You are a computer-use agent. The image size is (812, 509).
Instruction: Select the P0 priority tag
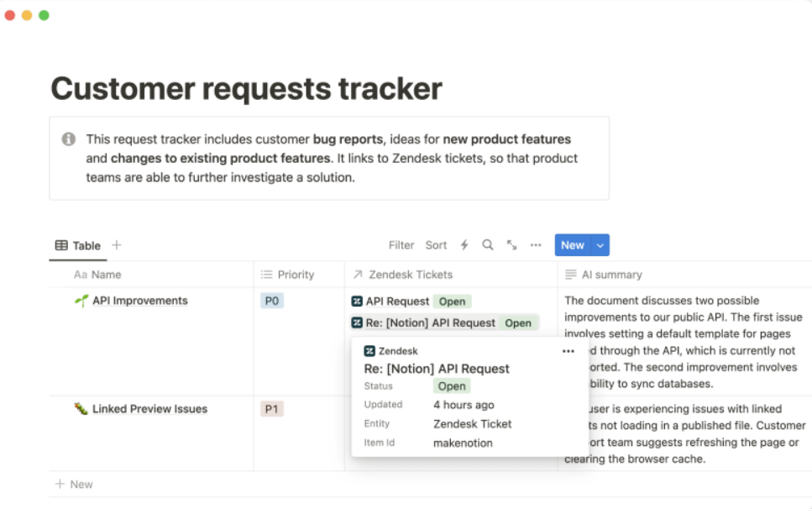[x=272, y=301]
